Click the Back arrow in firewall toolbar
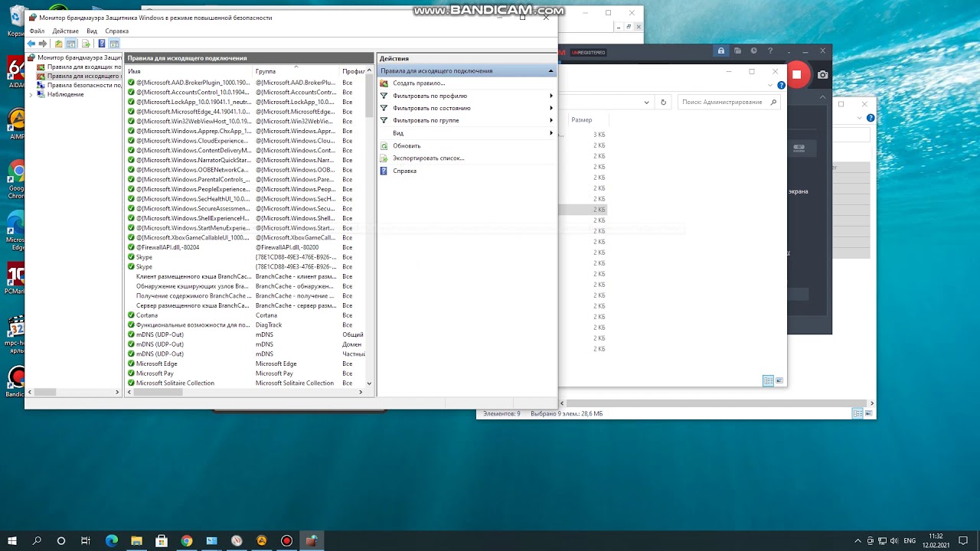 pyautogui.click(x=31, y=44)
